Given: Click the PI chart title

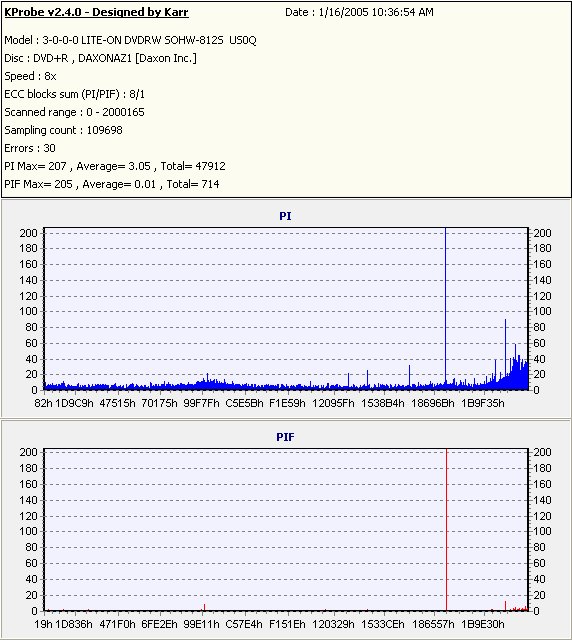Looking at the screenshot, I should 285,216.
